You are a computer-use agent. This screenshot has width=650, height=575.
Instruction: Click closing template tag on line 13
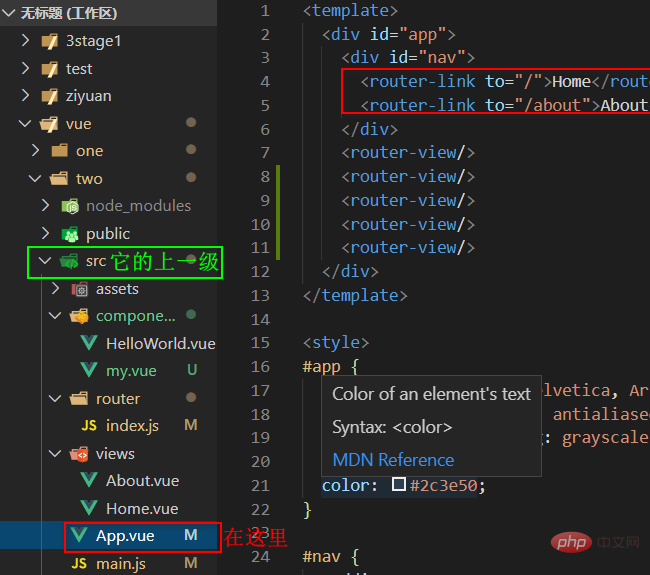(x=355, y=296)
